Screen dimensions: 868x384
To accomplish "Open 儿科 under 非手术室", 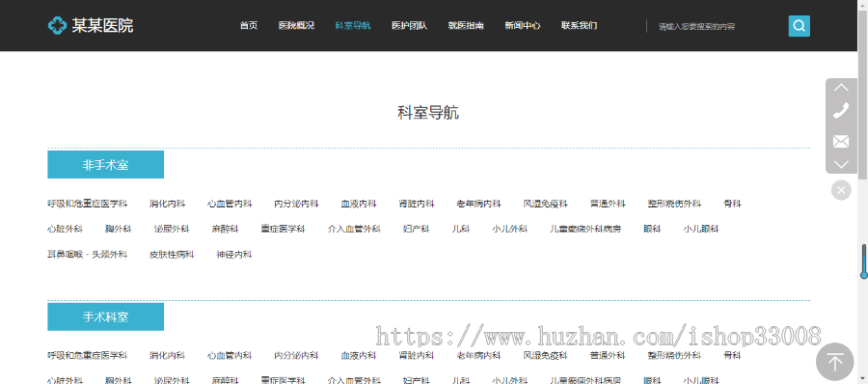I will pos(461,229).
